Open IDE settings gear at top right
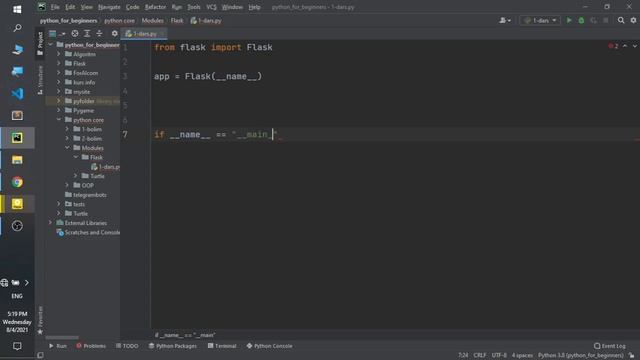Screen dimensions: 640x360 point(633,20)
